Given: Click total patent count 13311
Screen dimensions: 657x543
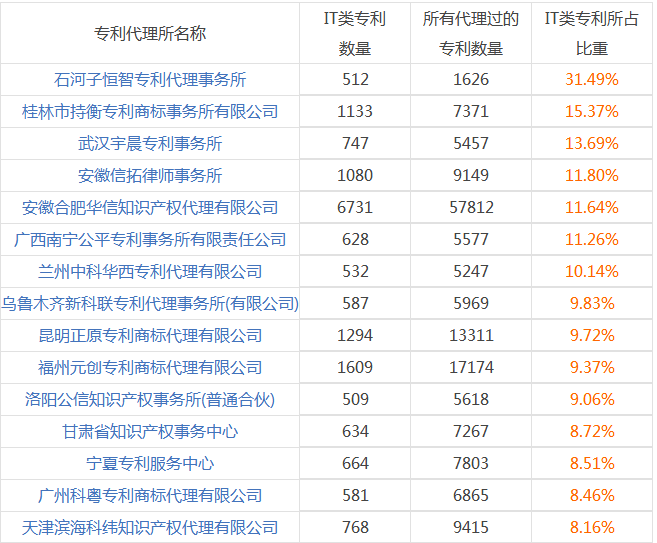Looking at the screenshot, I should coord(471,335).
